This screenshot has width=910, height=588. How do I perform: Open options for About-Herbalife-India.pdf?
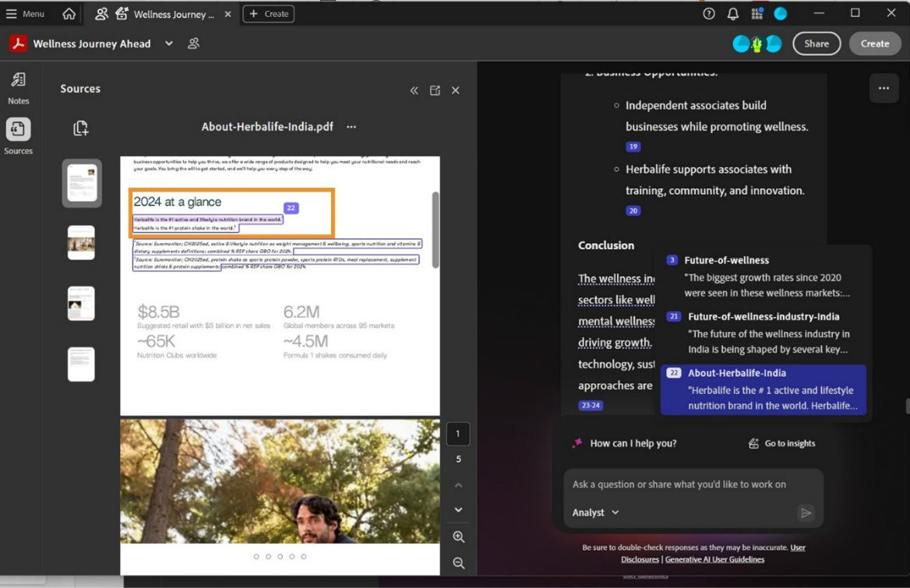(350, 126)
